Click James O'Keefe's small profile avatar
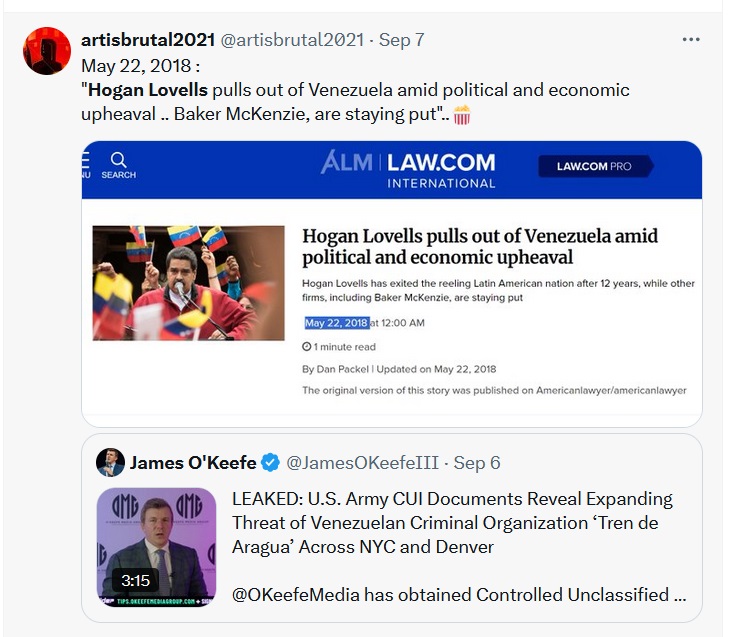This screenshot has height=637, width=735. point(110,463)
